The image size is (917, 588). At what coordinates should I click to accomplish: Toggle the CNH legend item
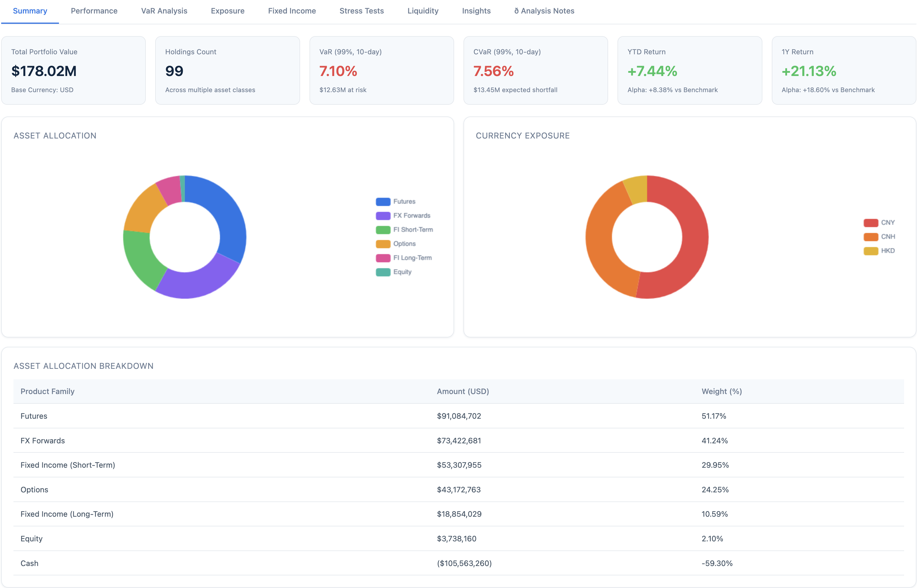tap(880, 236)
